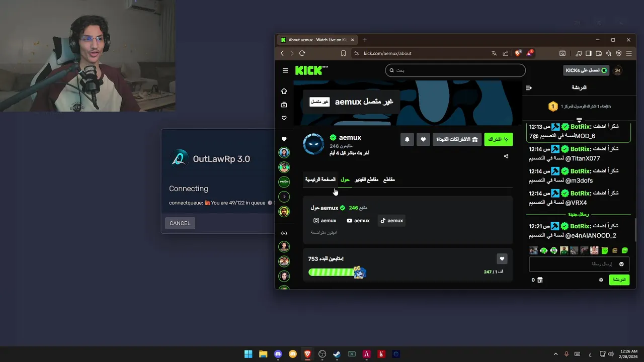Cancel the OutLawRp connection
This screenshot has height=362, width=644.
point(180,223)
